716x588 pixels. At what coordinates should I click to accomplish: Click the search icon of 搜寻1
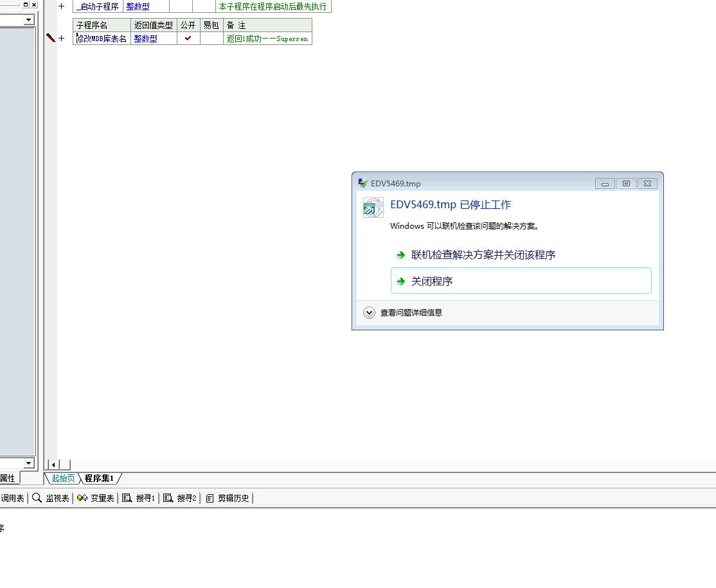tap(127, 498)
